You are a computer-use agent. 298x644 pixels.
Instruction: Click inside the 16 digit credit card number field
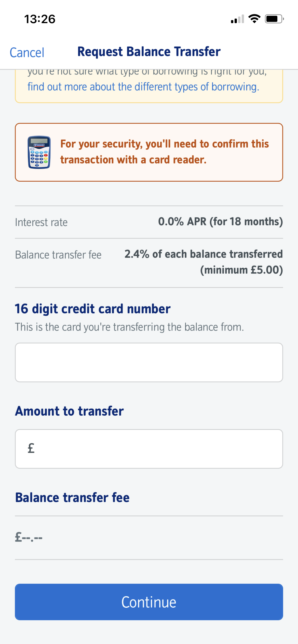[149, 362]
